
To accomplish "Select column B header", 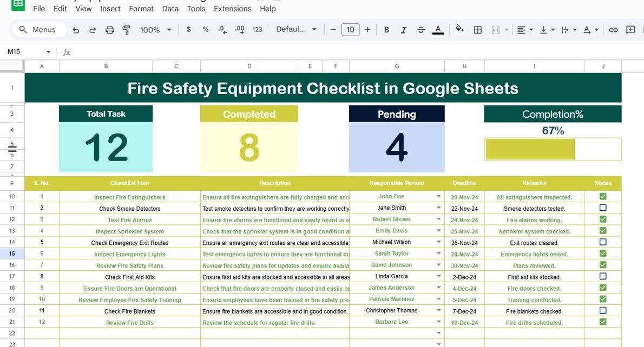I will point(106,66).
